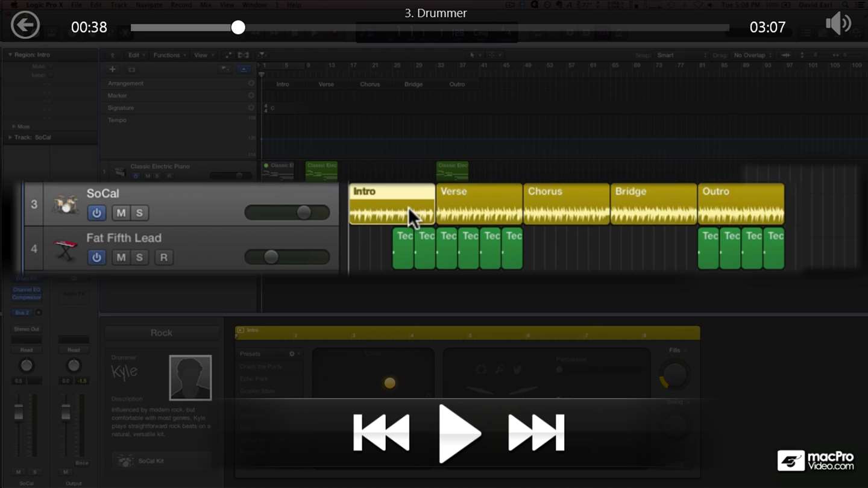Skip to the next video with forward button
Image resolution: width=868 pixels, height=488 pixels.
tap(536, 433)
